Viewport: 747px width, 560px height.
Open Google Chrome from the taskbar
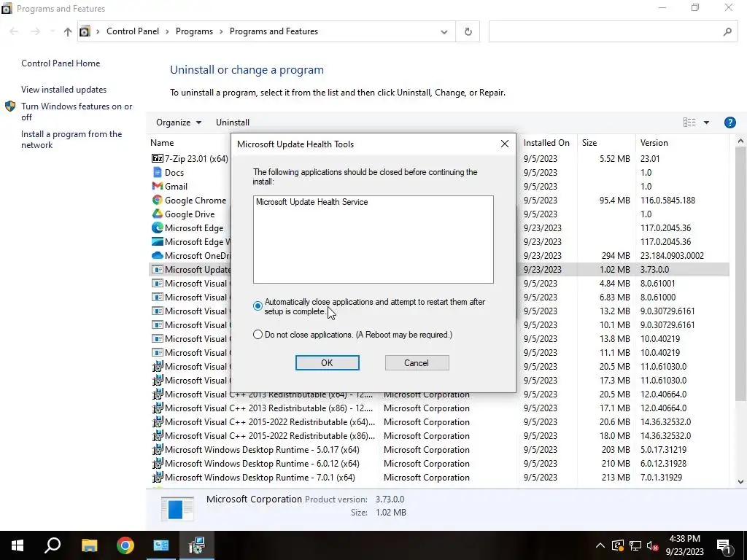tap(125, 545)
